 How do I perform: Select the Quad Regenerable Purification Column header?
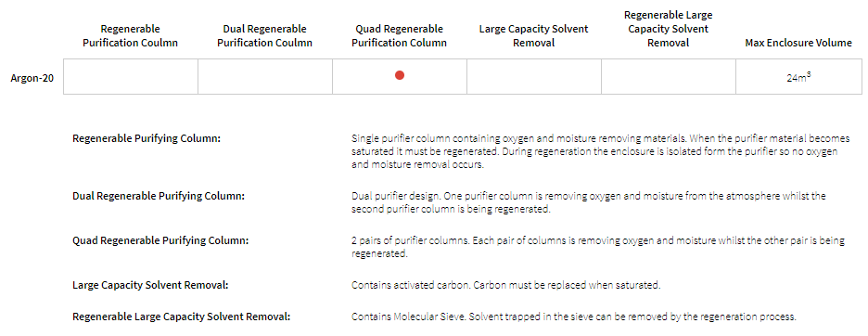pyautogui.click(x=399, y=35)
